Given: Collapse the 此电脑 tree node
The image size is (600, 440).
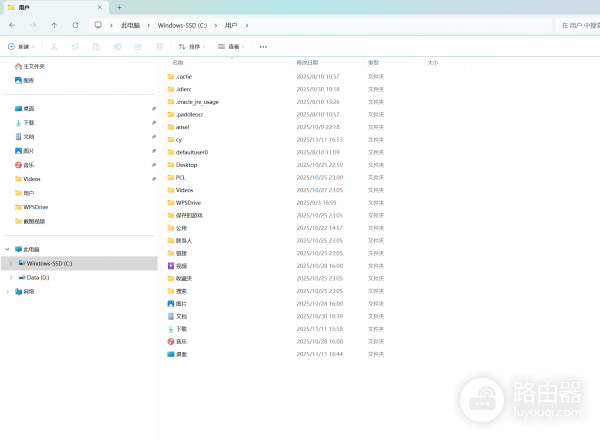Looking at the screenshot, I should pyautogui.click(x=7, y=249).
